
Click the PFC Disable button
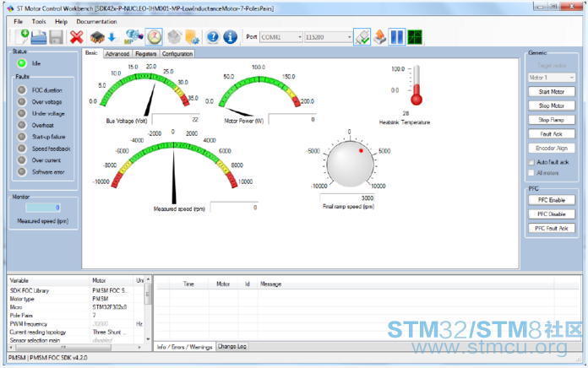pos(551,214)
